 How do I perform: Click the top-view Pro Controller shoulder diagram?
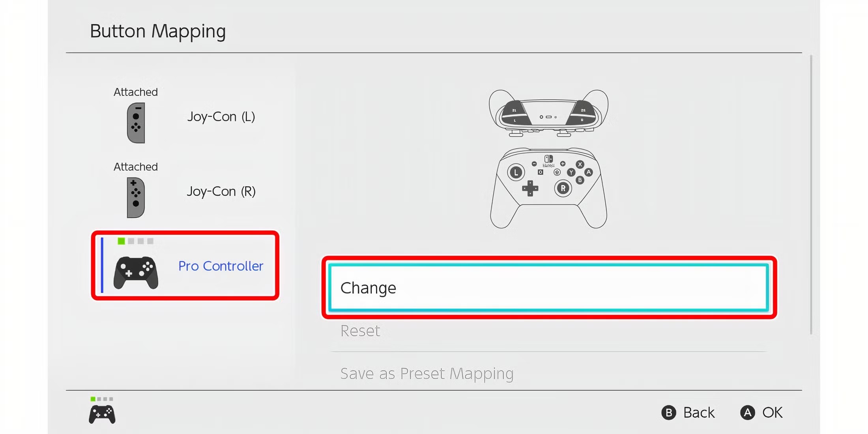click(548, 113)
